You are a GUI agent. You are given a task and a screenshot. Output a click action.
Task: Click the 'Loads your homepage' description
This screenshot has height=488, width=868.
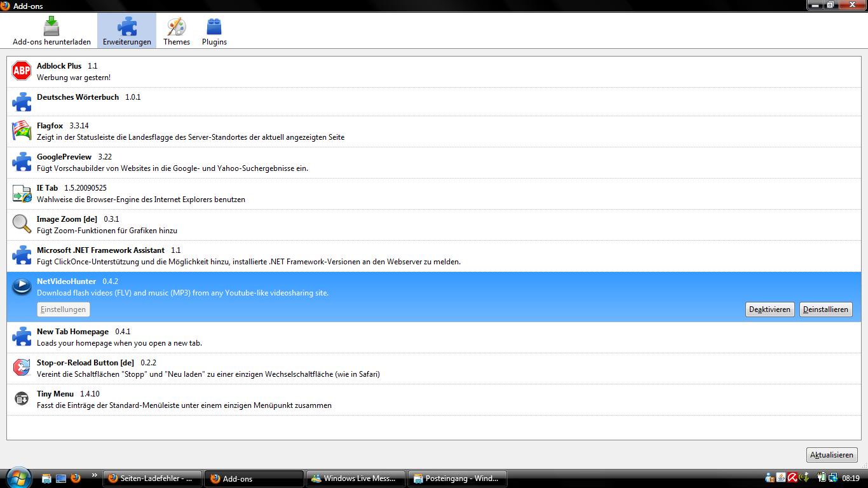pos(119,343)
